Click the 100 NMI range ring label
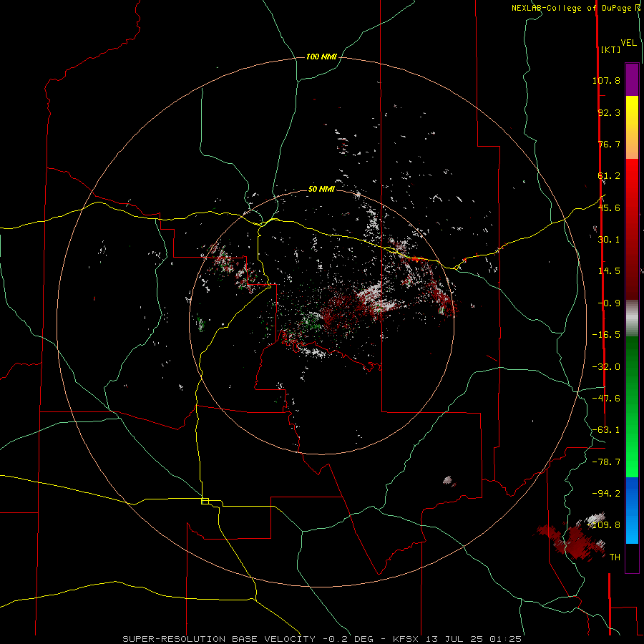 (x=321, y=57)
